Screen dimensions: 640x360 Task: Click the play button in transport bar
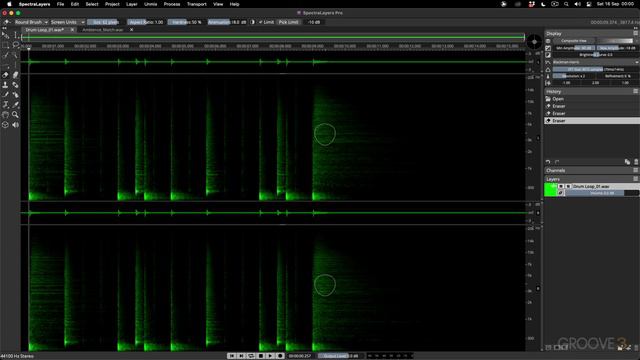tap(270, 356)
